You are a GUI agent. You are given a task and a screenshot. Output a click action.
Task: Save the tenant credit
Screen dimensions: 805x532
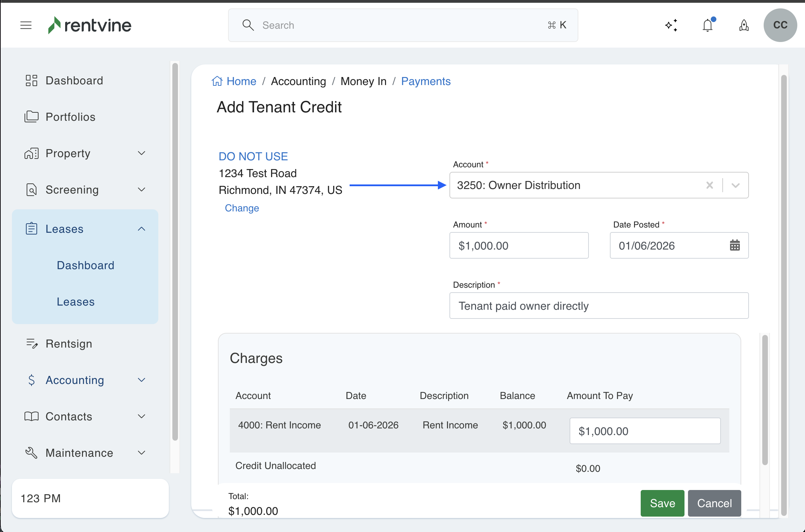(x=662, y=503)
